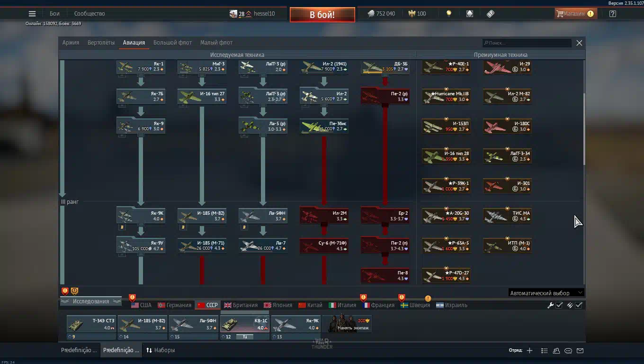Open Сообщество menu
Screen dimensions: 644x364
click(x=89, y=14)
